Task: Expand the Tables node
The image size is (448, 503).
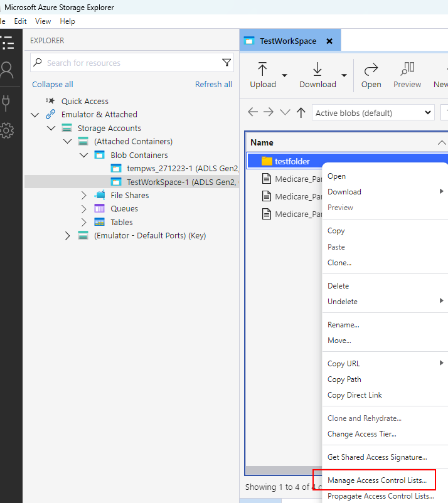Action: (83, 222)
